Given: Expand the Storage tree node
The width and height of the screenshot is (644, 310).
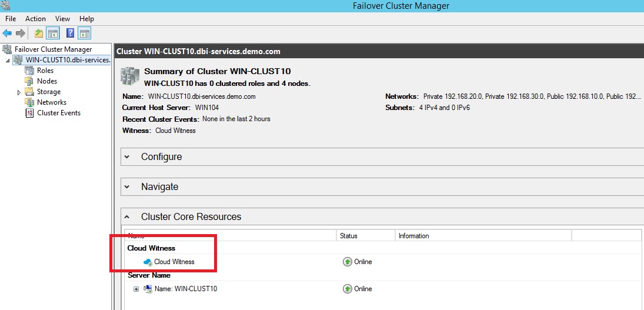Looking at the screenshot, I should (x=19, y=92).
